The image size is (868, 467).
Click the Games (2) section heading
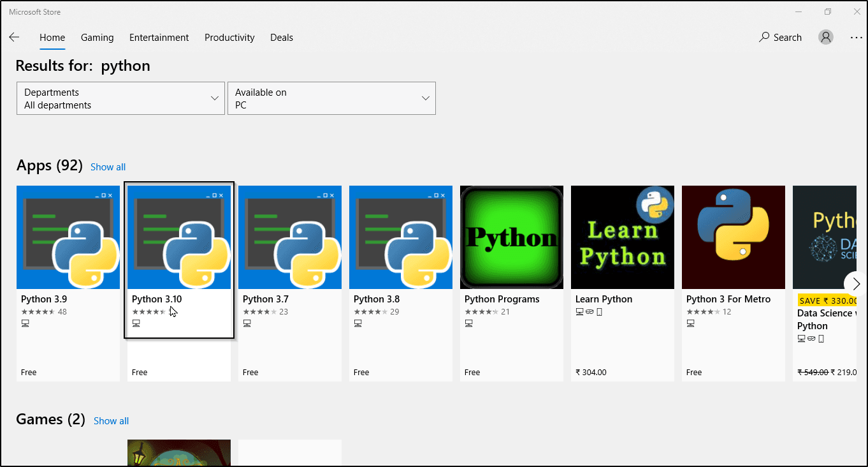coord(51,419)
